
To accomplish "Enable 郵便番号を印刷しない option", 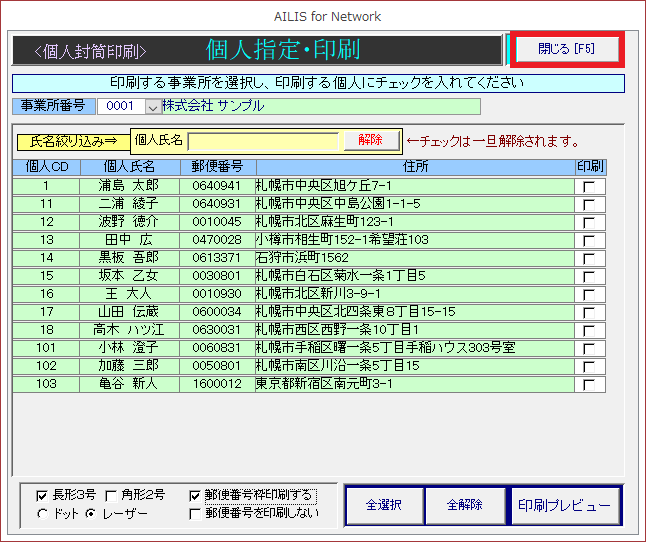I will 195,514.
